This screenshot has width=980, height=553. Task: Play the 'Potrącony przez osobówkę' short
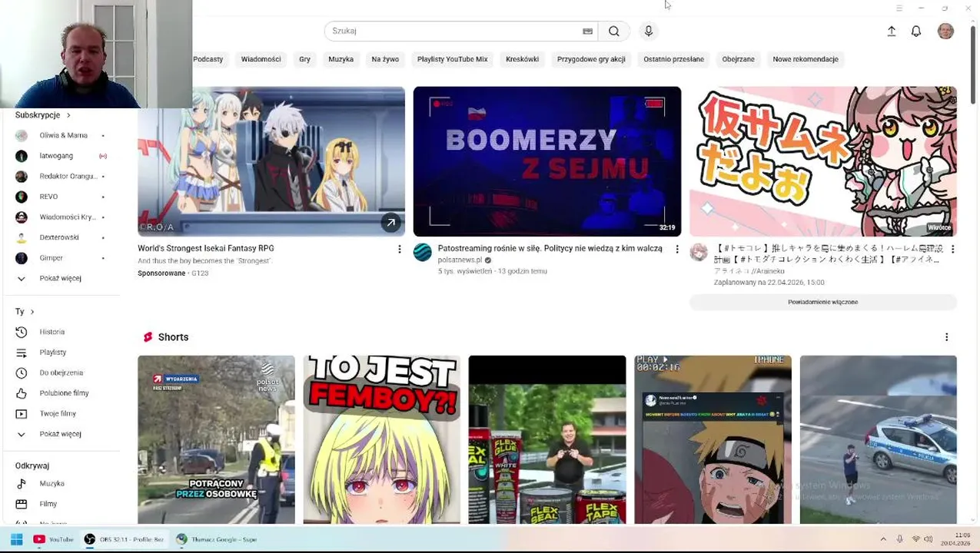click(x=216, y=439)
